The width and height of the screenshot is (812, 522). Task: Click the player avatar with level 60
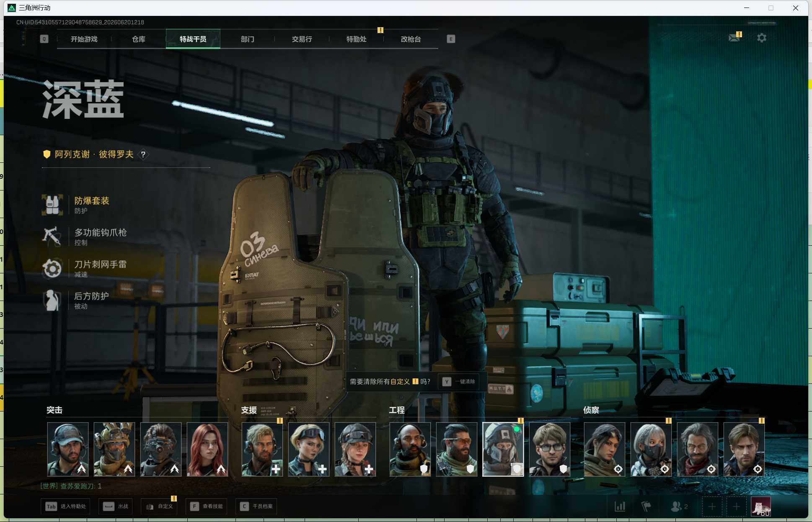pos(761,507)
